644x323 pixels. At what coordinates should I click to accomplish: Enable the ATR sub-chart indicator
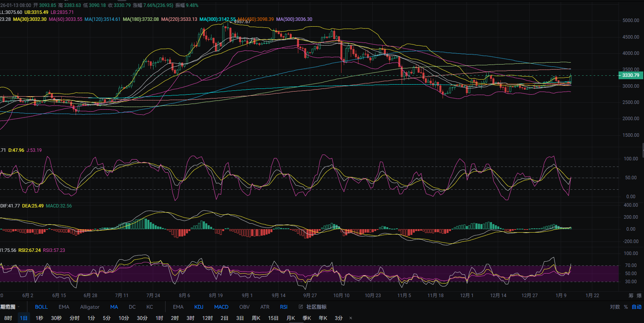tap(265, 307)
